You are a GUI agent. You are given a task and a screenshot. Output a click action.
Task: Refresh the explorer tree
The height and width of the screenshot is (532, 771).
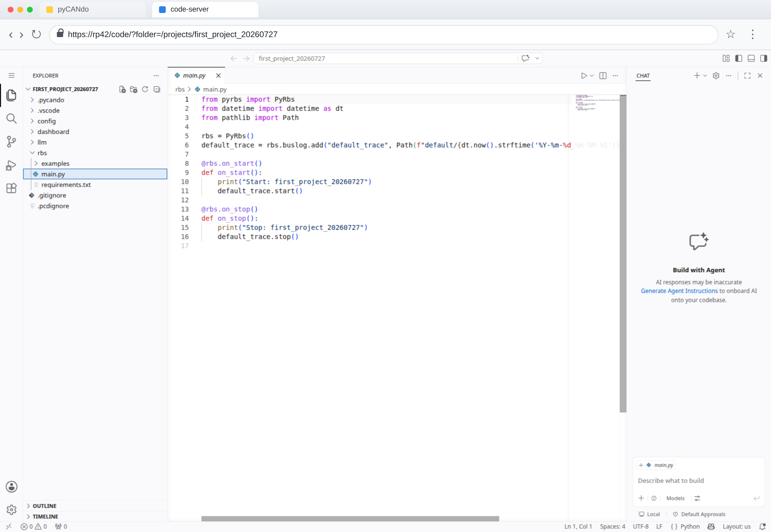click(x=145, y=89)
